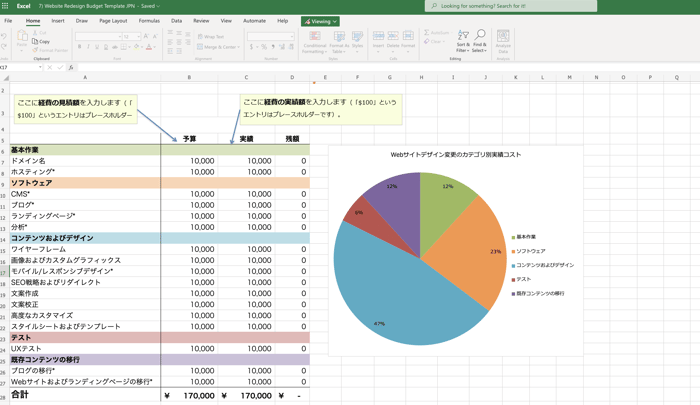Select the Format Painter tool

tap(50, 50)
